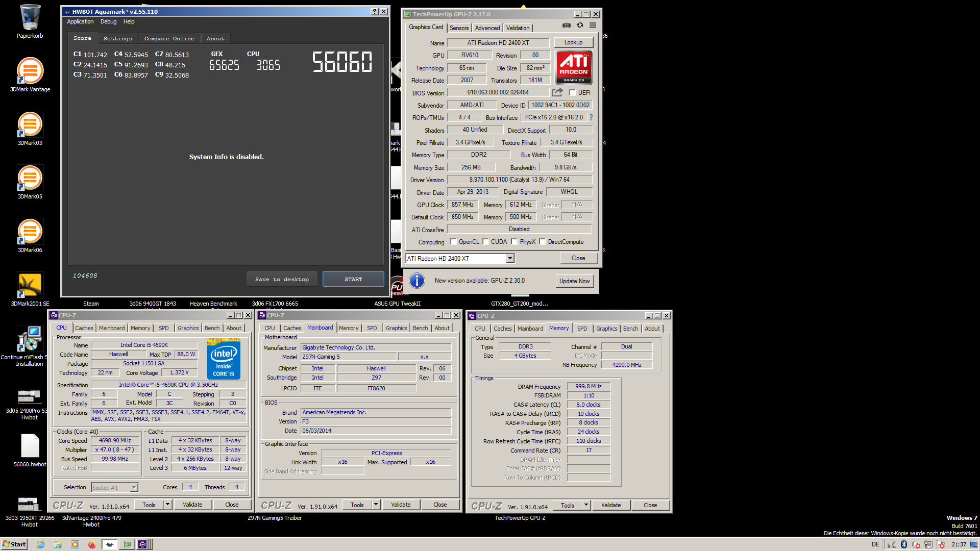
Task: Launch the 3DMark Vantage desktop shortcut
Action: pos(30,74)
